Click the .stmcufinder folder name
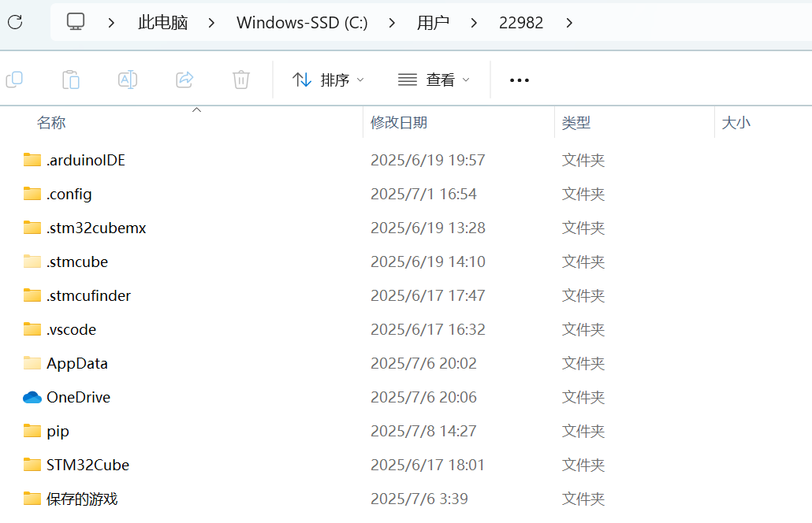 coord(88,296)
